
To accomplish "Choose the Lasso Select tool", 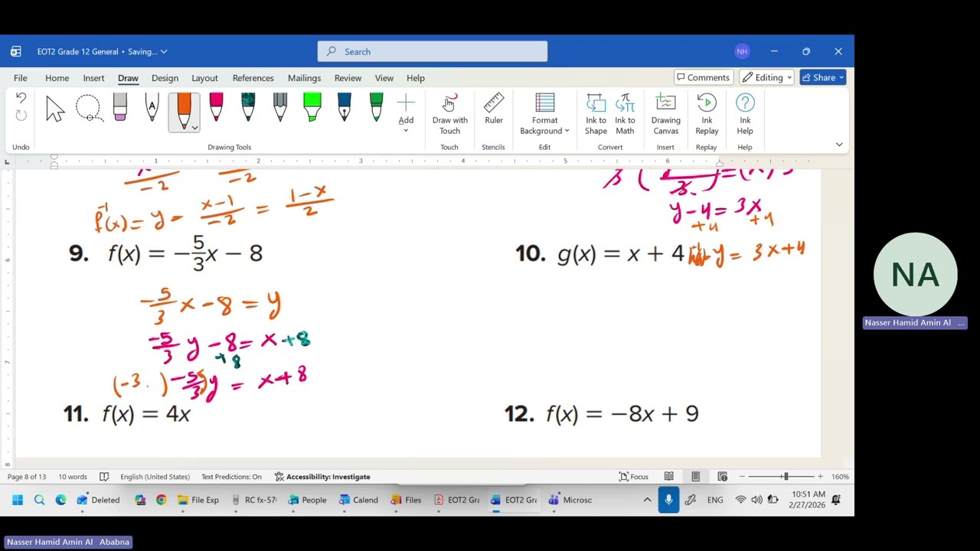I will (x=88, y=109).
